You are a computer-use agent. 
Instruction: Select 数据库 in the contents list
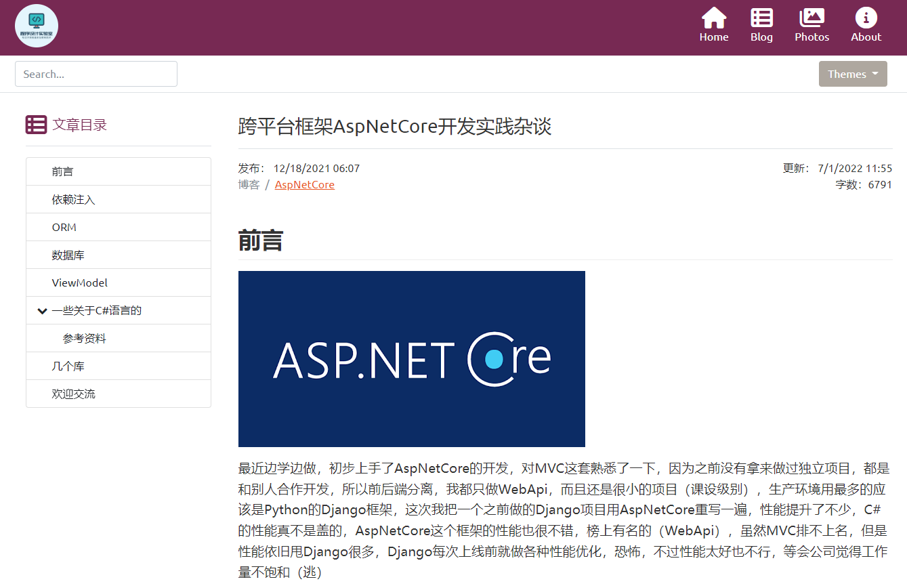[x=119, y=255]
